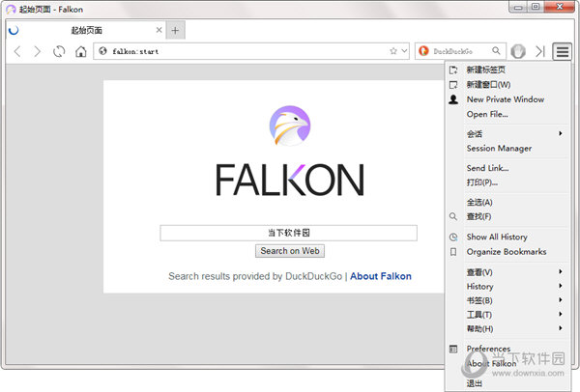The width and height of the screenshot is (580, 392).
Task: Choose 新建标签页 from the menu
Action: point(507,70)
